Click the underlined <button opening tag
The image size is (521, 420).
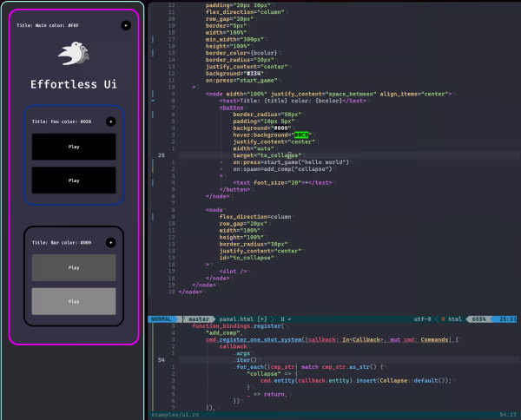(231, 108)
